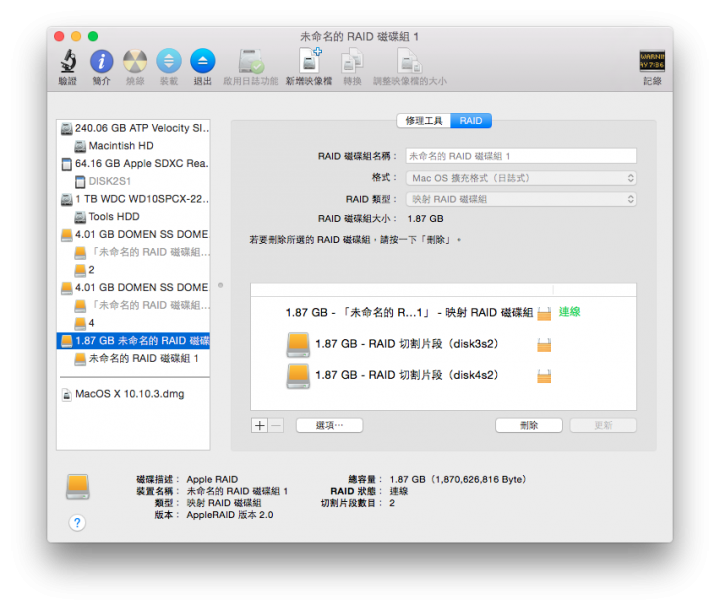Select 1.87 GB 未命名的 RAID disk row
This screenshot has width=720, height=610.
tap(134, 340)
